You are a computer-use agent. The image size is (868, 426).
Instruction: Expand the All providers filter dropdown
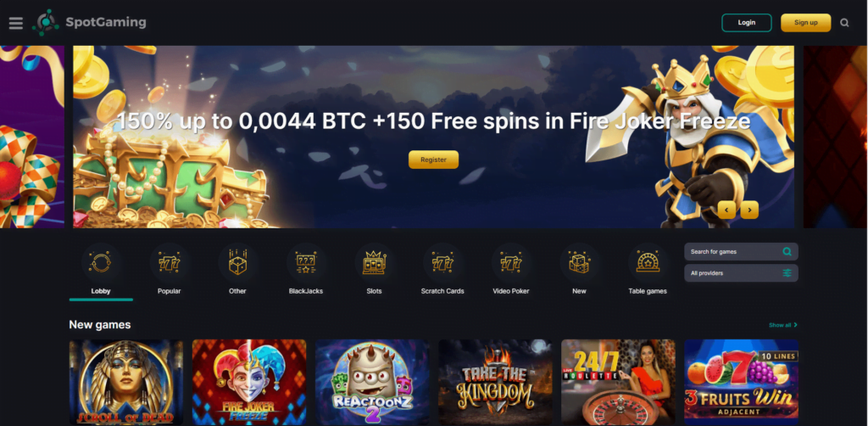[x=741, y=273]
